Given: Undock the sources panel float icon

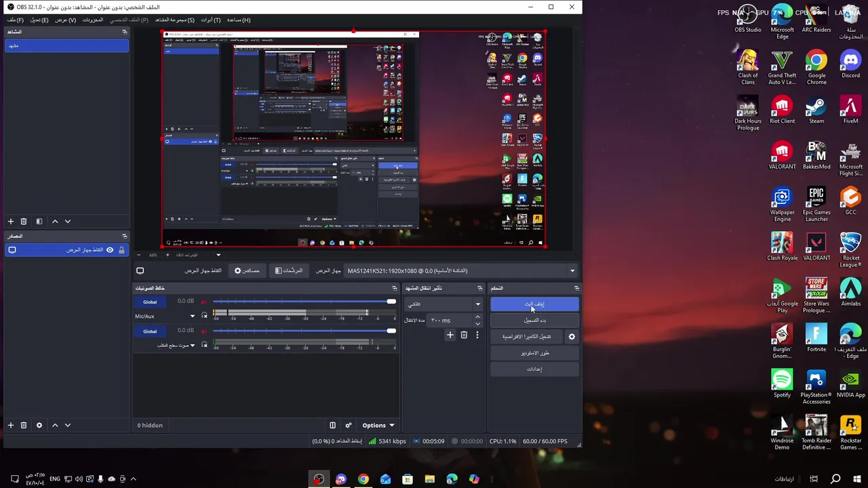Looking at the screenshot, I should click(124, 236).
